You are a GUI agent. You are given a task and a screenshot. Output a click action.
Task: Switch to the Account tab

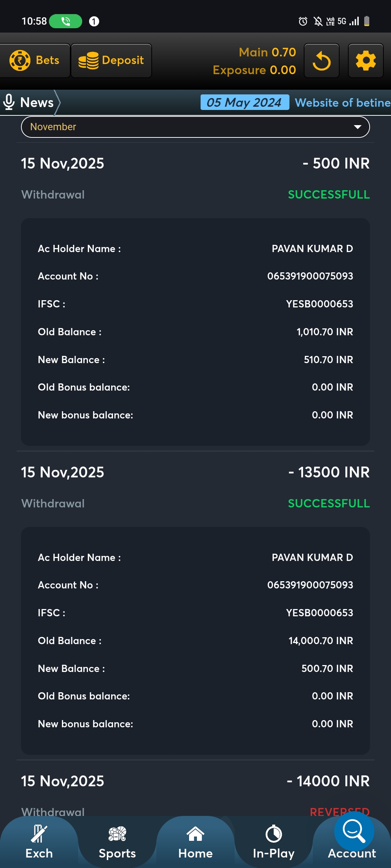pyautogui.click(x=352, y=854)
